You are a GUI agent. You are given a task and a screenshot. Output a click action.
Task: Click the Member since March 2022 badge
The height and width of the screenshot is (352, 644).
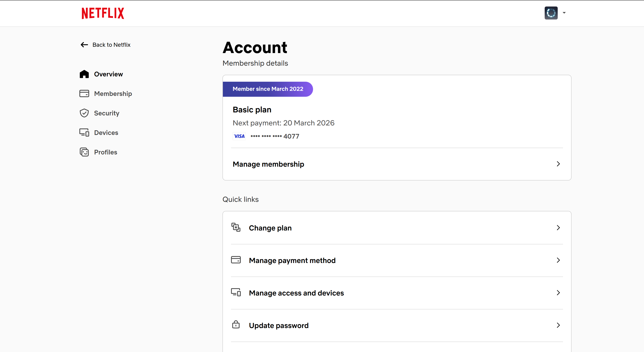point(268,89)
